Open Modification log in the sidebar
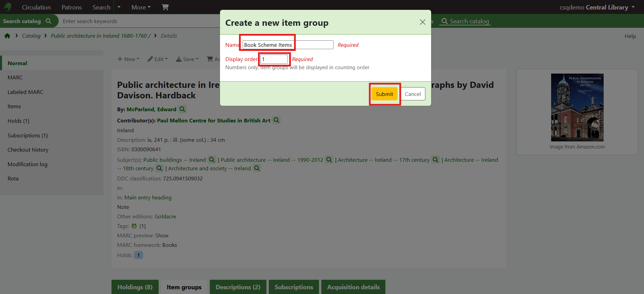Image resolution: width=644 pixels, height=294 pixels. [x=27, y=164]
